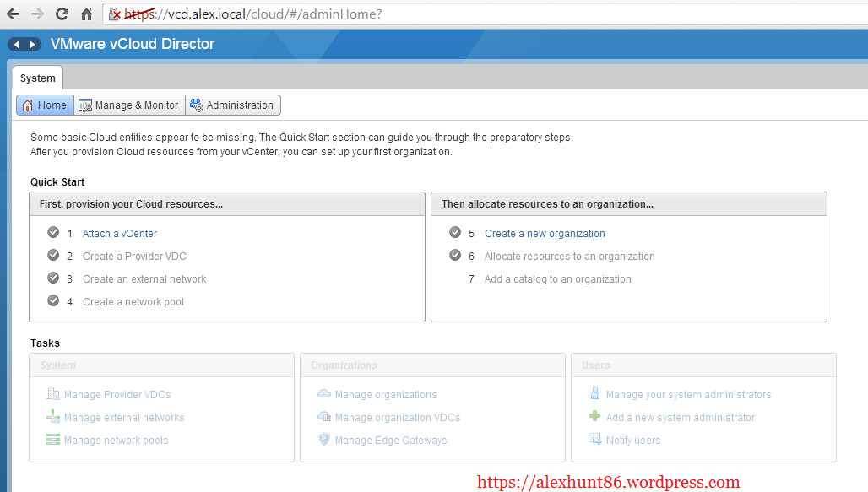Open Manage Provider VDCs task
The width and height of the screenshot is (868, 492).
[x=117, y=395]
